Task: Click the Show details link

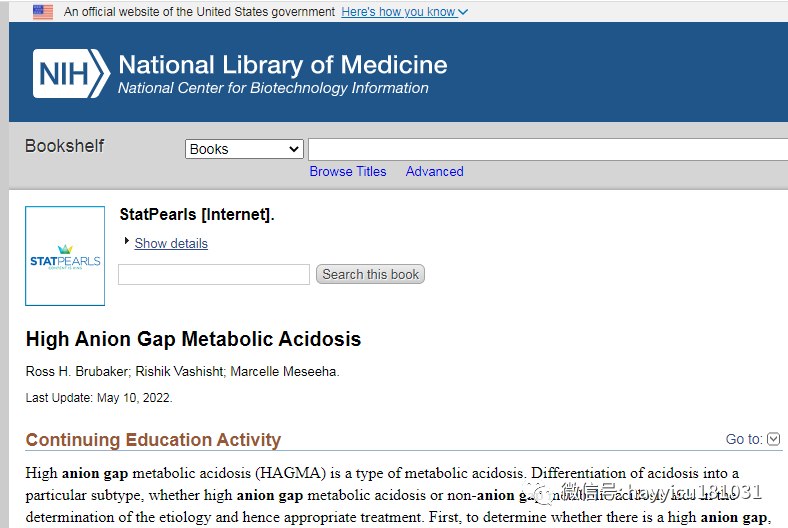Action: coord(171,243)
